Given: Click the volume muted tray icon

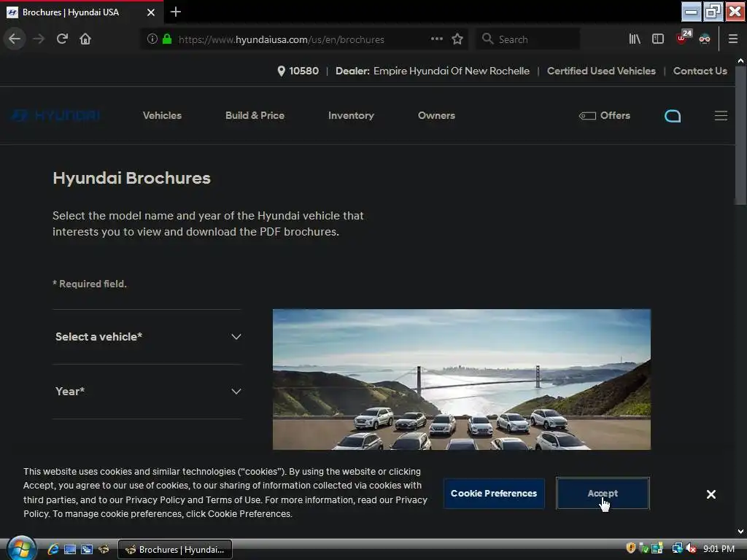Looking at the screenshot, I should coord(691,548).
